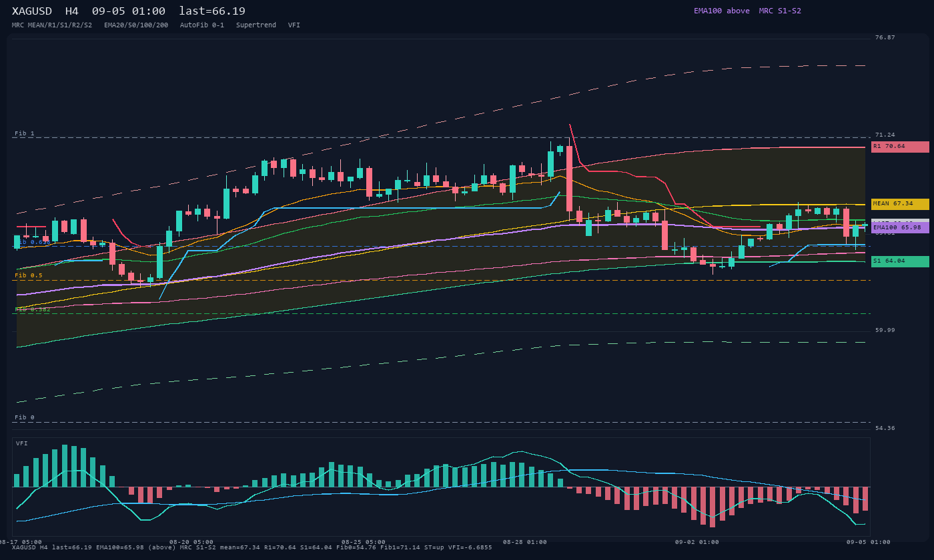The image size is (934, 560).
Task: Select the 'EMA20/50/100/200' legend entry
Action: pyautogui.click(x=136, y=25)
